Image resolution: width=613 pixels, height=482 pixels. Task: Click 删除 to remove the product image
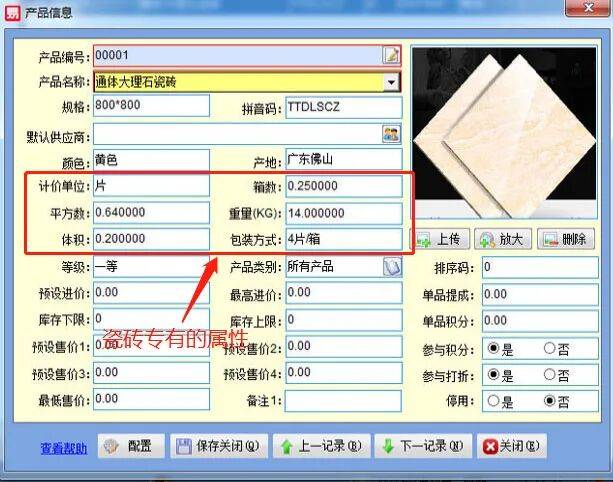click(566, 240)
